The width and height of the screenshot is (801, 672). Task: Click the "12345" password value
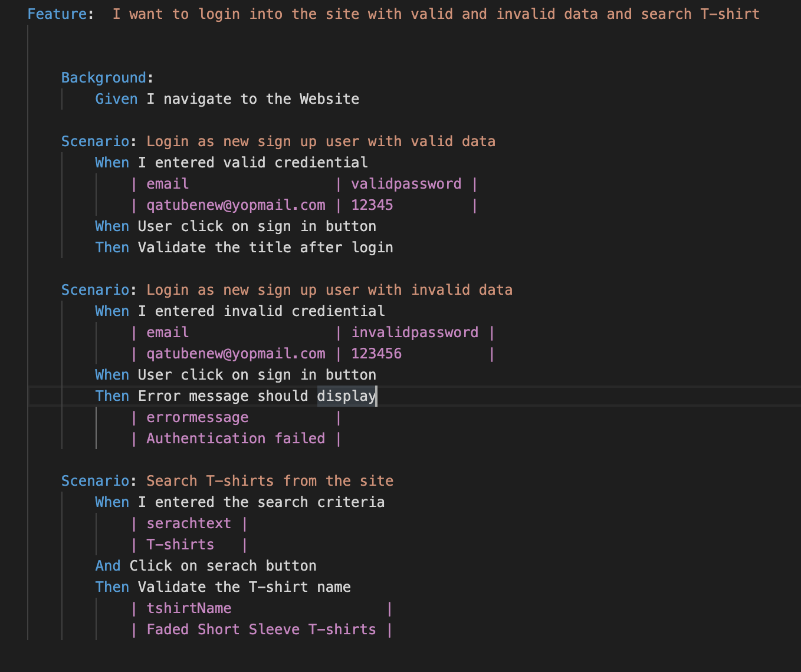(372, 205)
